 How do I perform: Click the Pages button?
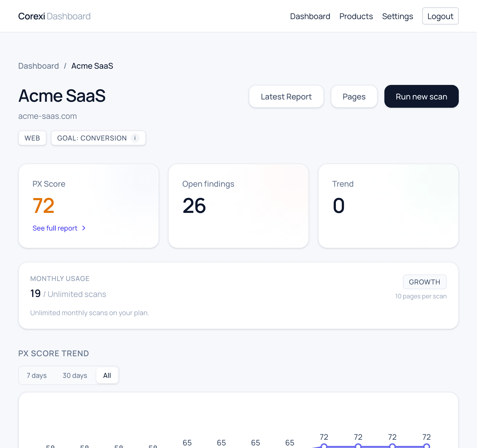354,97
